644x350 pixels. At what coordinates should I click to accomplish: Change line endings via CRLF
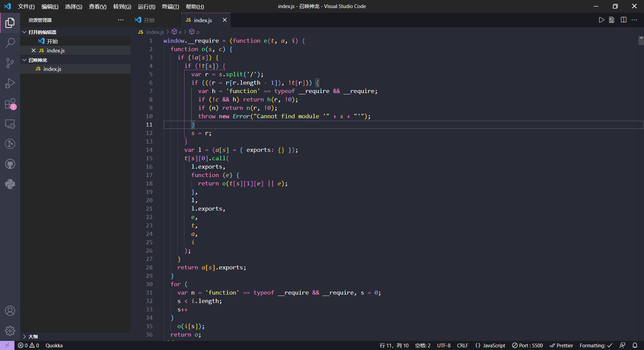click(463, 345)
